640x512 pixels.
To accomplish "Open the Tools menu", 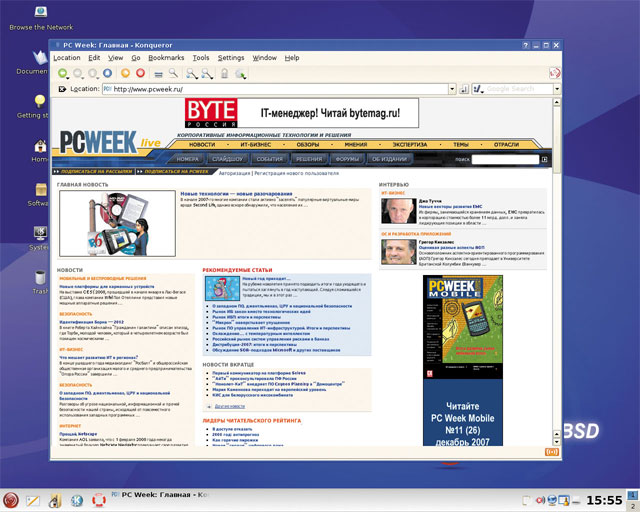I will coord(201,58).
